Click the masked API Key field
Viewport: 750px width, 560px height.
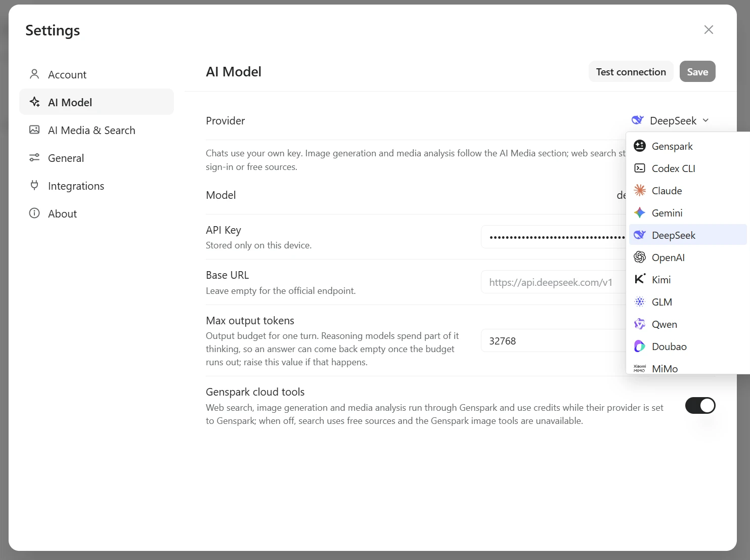coord(553,237)
